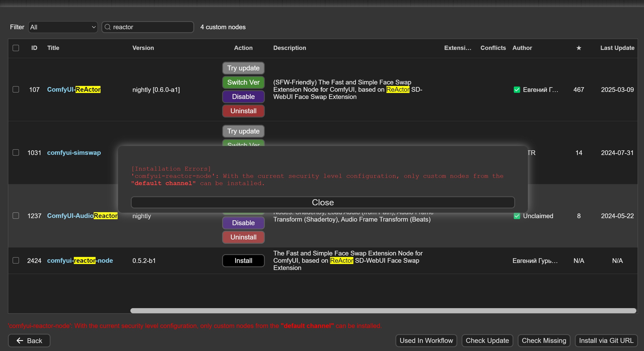Select the checkbox for comfyui-reactor-node
Viewport: 644px width, 351px height.
pyautogui.click(x=16, y=260)
